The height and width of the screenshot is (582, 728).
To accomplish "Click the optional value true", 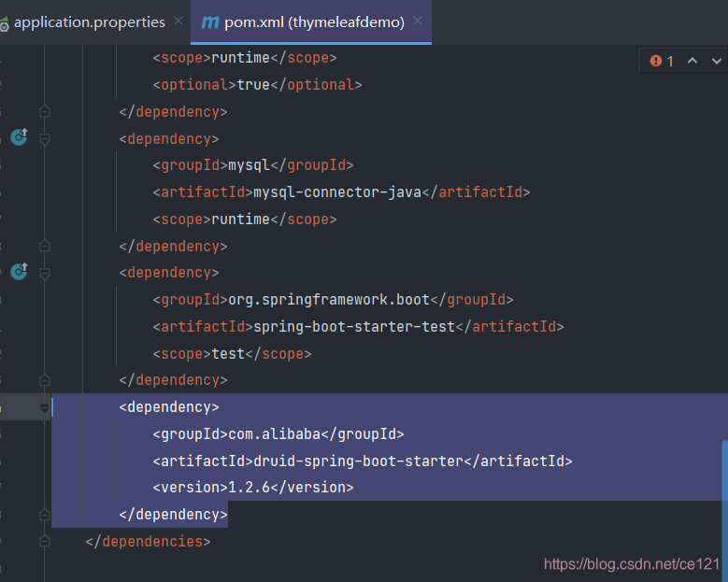I will [x=253, y=85].
